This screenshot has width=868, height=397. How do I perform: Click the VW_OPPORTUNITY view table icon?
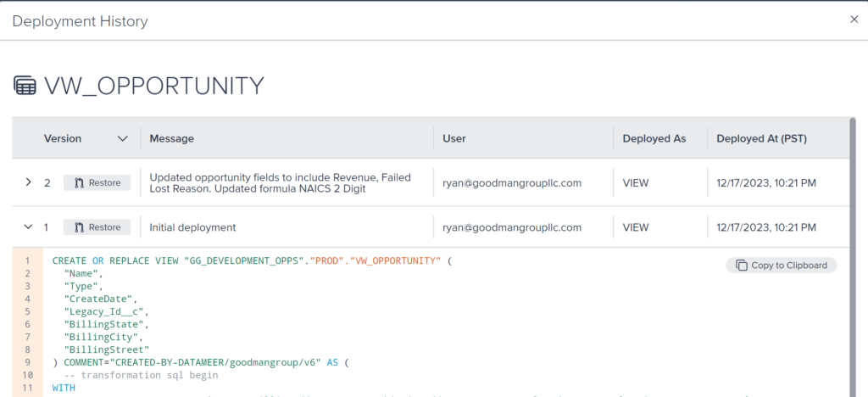pos(25,87)
